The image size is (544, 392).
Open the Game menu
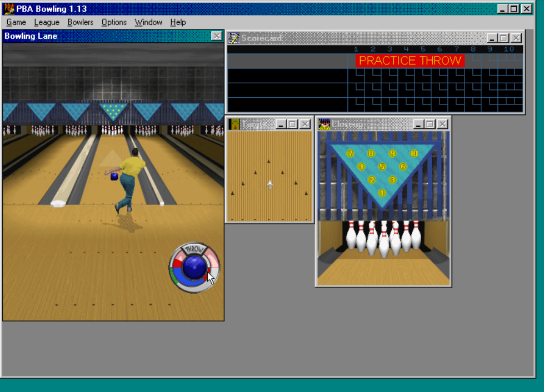(x=16, y=22)
